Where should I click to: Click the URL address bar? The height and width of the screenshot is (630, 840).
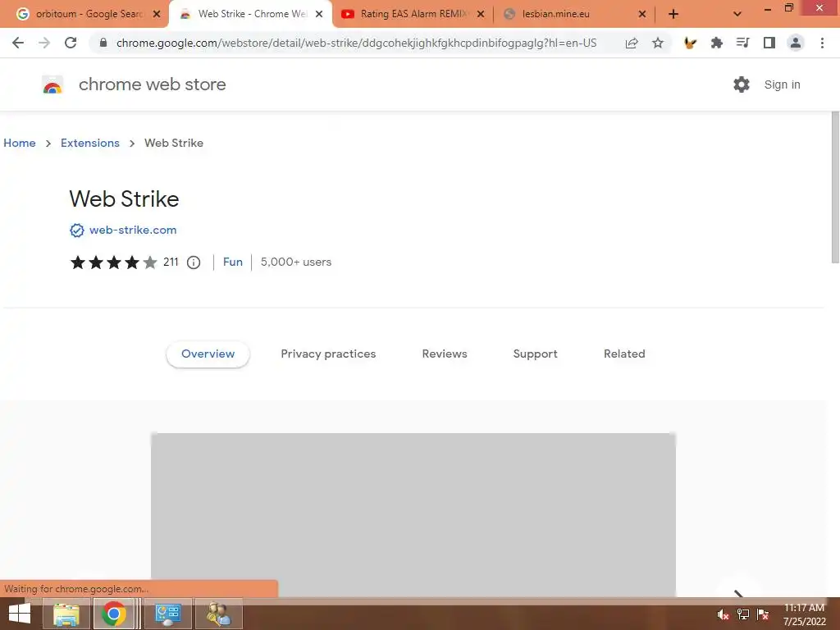point(356,43)
